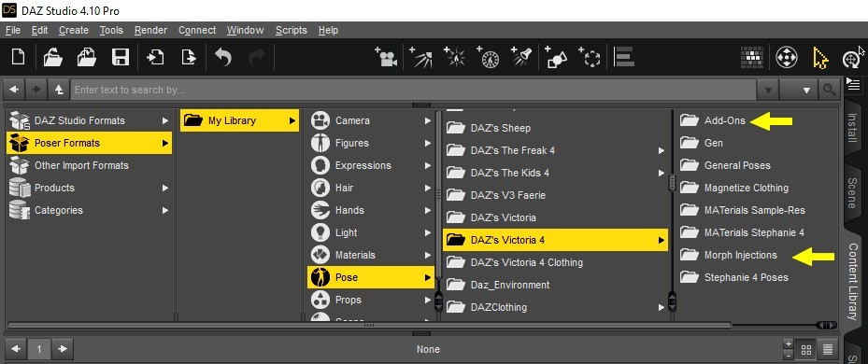
Task: Toggle the grid thumbnail view icon
Action: tap(806, 349)
